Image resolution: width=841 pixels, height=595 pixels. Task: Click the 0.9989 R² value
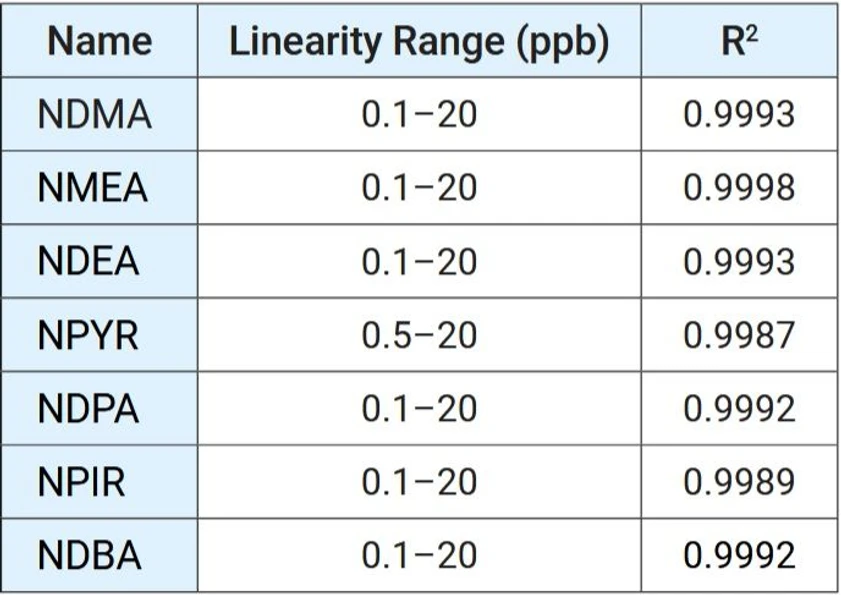point(740,482)
